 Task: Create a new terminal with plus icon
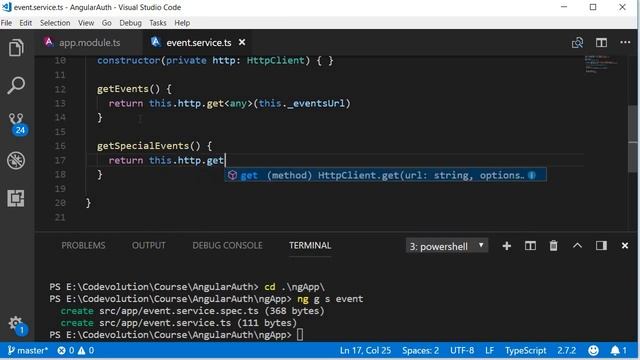click(507, 246)
